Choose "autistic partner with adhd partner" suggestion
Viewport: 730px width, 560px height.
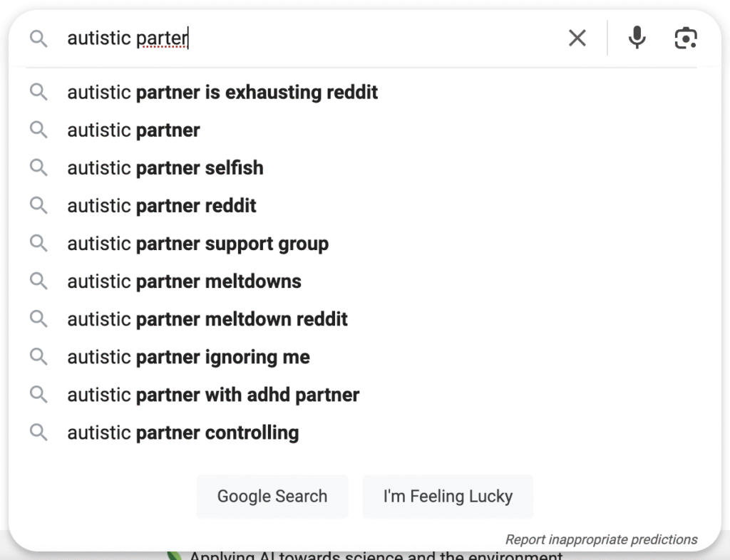coord(213,395)
